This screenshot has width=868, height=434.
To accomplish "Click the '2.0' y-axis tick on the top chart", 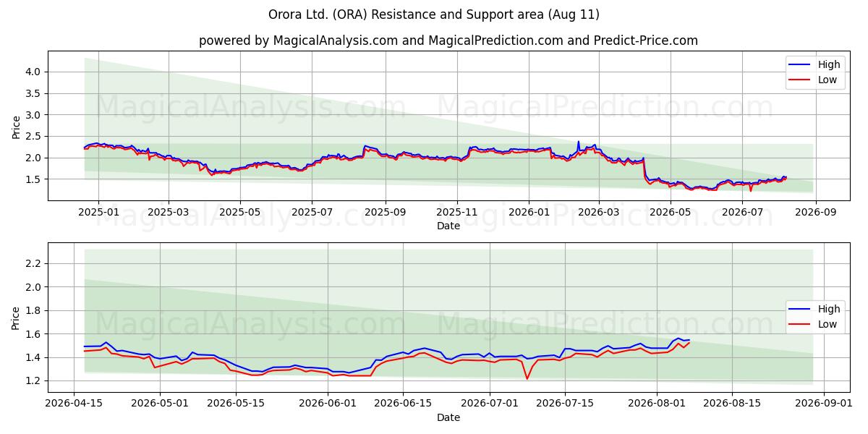I will [x=35, y=158].
